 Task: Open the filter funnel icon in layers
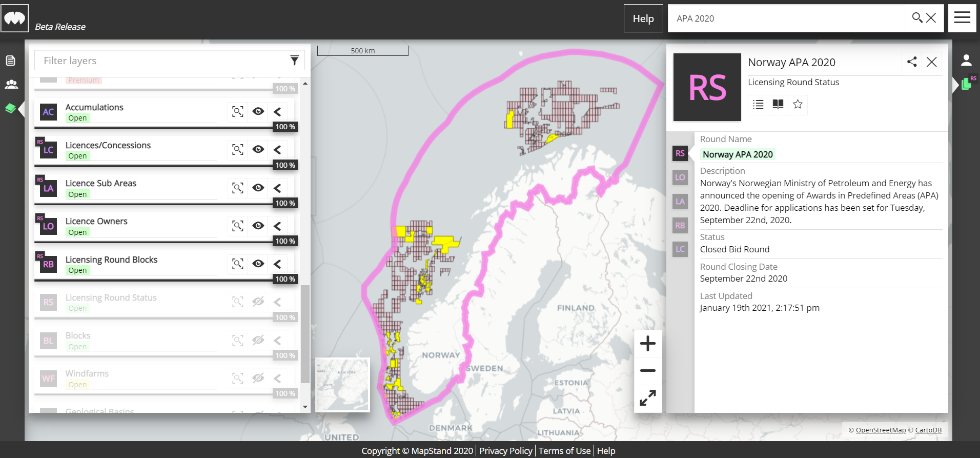[294, 61]
